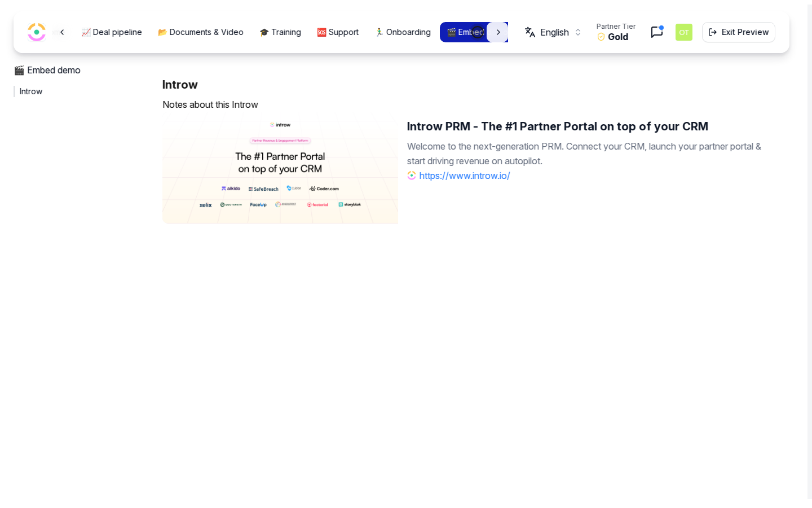Click the Introw section heading
The width and height of the screenshot is (812, 508).
pyautogui.click(x=180, y=85)
